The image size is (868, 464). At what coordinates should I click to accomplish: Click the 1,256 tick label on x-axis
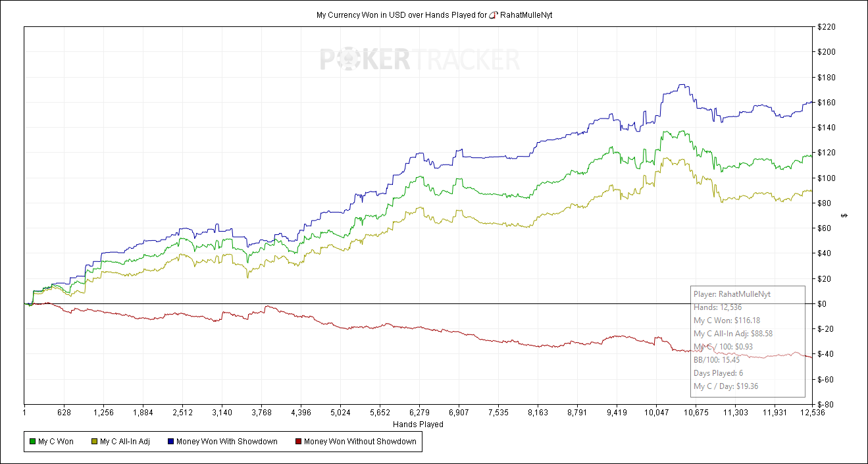pos(103,413)
